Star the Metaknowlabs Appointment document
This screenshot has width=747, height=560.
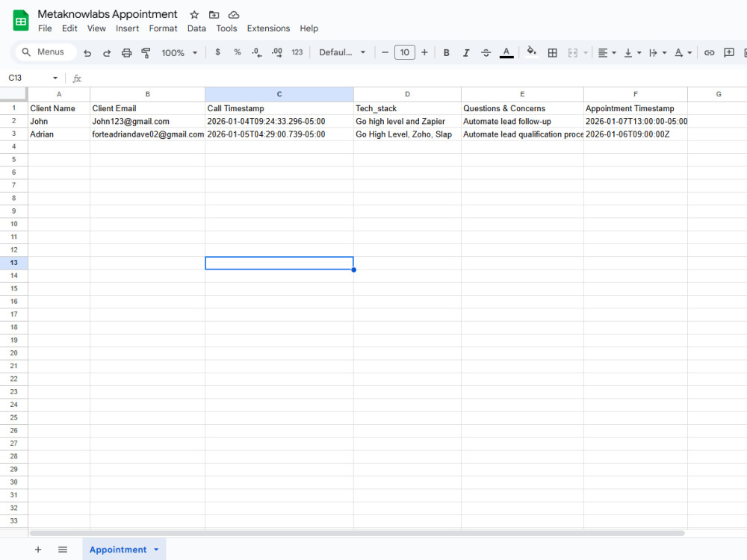pos(194,15)
